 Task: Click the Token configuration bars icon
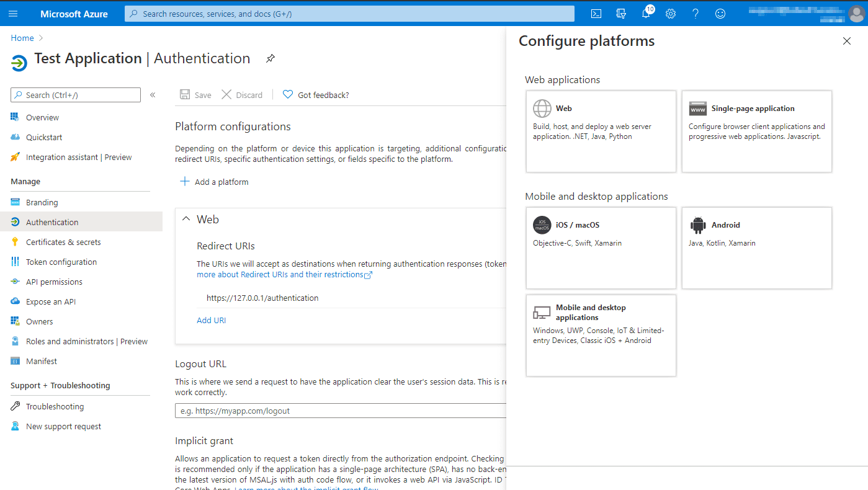coord(15,262)
